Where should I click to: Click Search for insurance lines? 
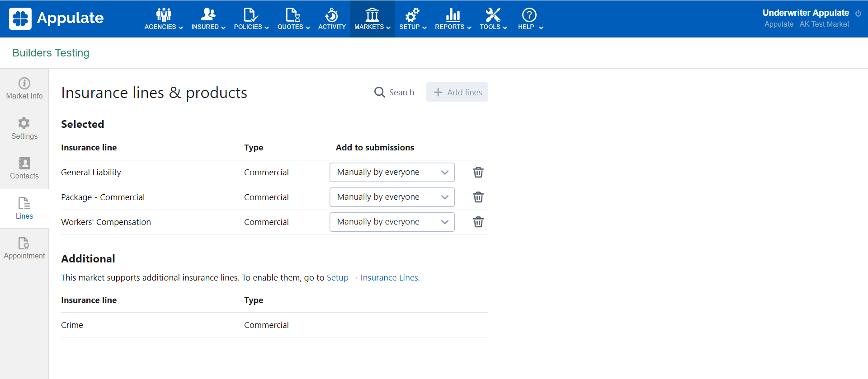(394, 92)
